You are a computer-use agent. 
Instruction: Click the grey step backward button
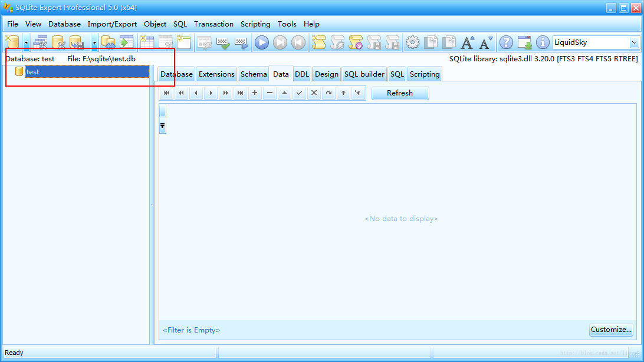point(298,42)
